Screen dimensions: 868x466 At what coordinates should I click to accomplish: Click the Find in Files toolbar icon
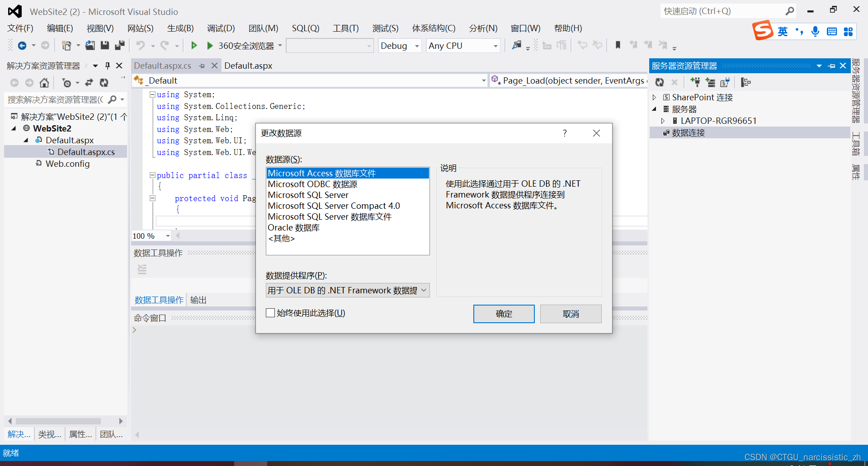click(516, 45)
